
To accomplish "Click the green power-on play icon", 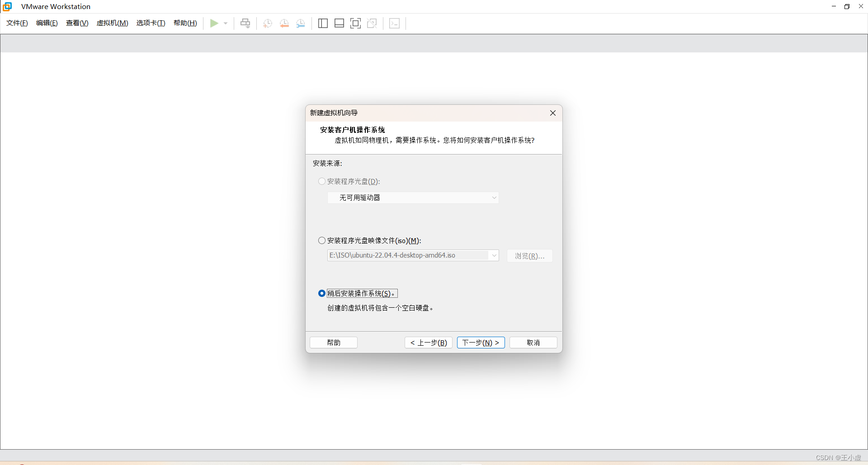I will point(214,23).
